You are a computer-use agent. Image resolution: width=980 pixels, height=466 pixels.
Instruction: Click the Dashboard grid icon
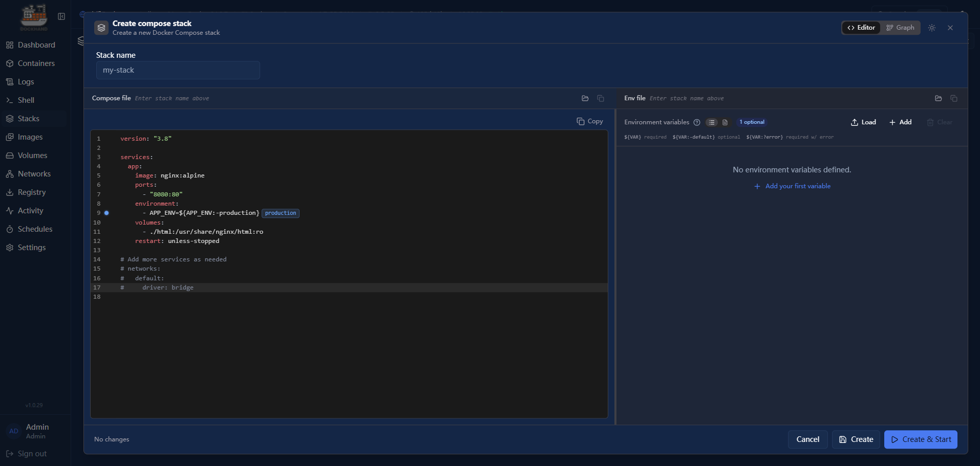pos(10,45)
